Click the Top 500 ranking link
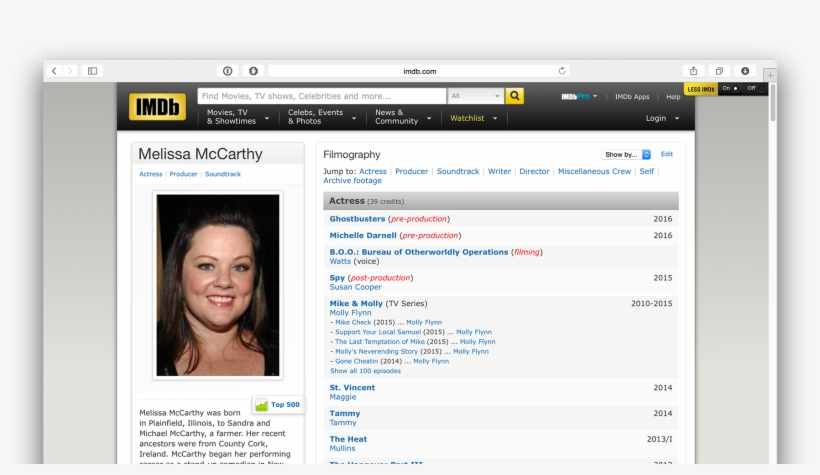Image resolution: width=820 pixels, height=475 pixels. tap(285, 404)
